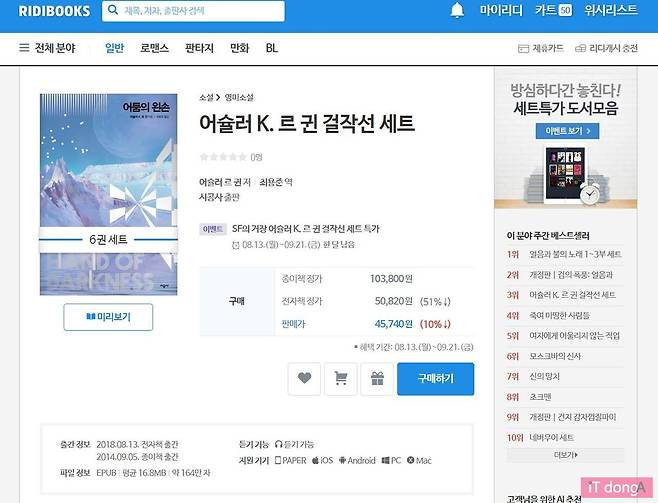658x503 pixels.
Task: Open bestseller 개정판 | 건지 감자껍질파이
Action: (x=572, y=417)
